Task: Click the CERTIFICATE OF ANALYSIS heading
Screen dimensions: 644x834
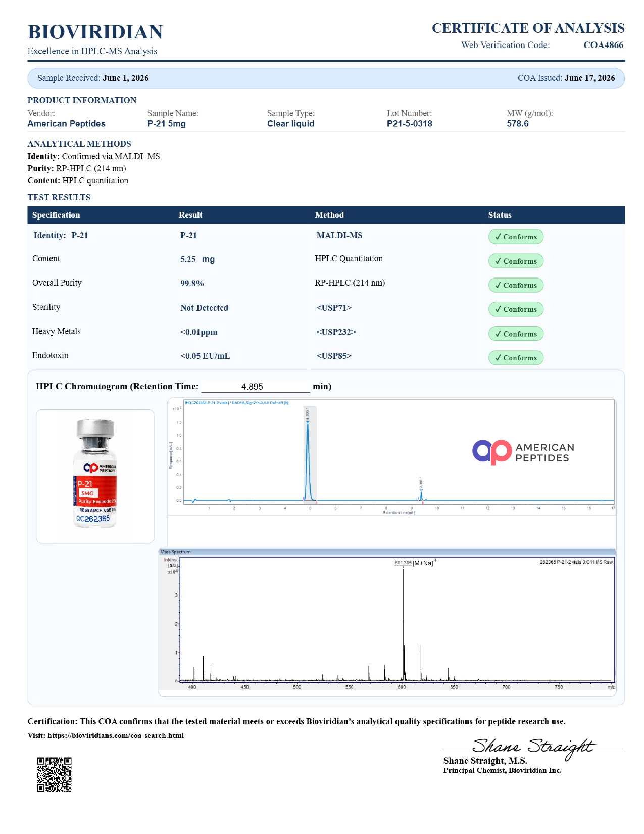Action: click(528, 28)
